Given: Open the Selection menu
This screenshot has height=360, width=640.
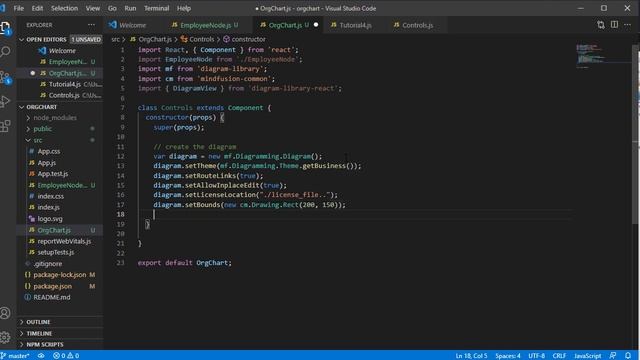Looking at the screenshot, I should 64,8.
